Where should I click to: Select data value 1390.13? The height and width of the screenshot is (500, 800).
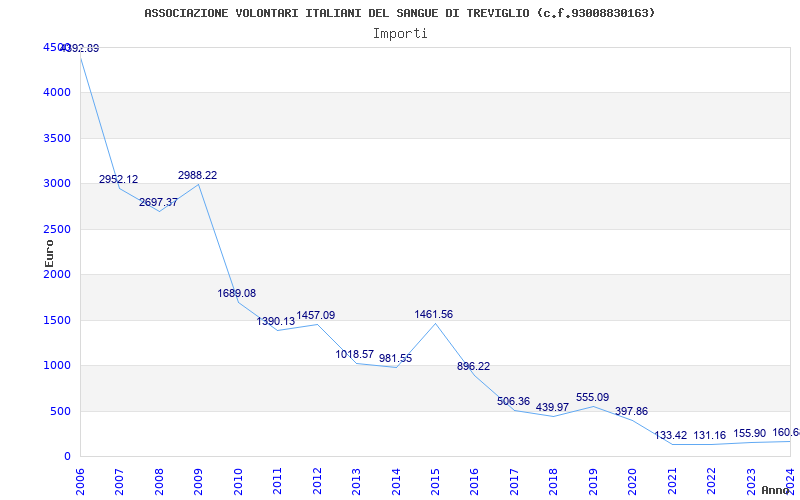pos(276,321)
